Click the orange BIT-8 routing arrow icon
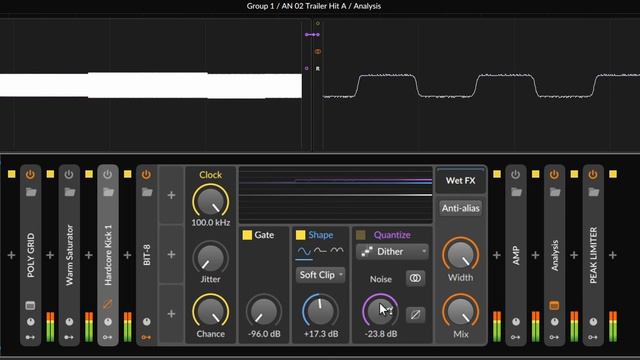The height and width of the screenshot is (360, 640). [146, 337]
